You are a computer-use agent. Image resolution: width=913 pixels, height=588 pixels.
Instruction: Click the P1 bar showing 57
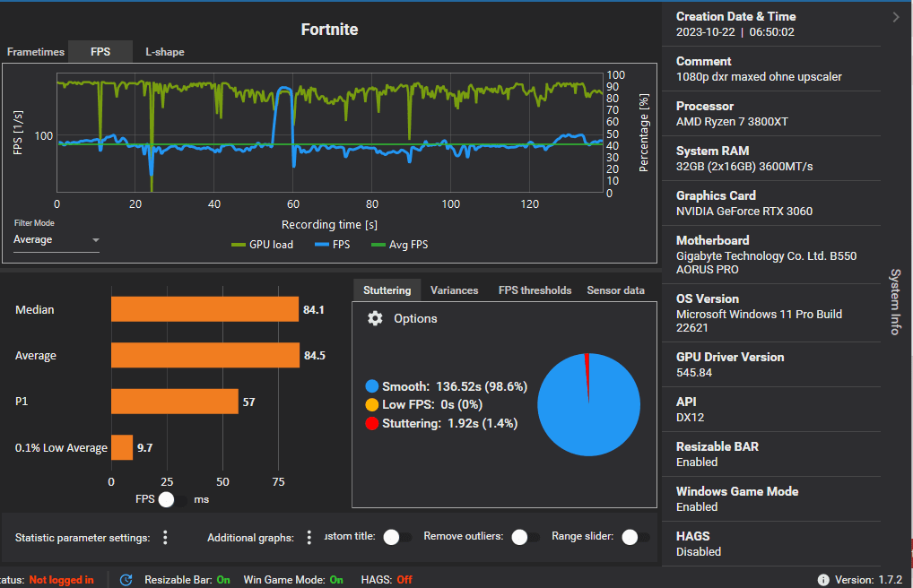175,402
